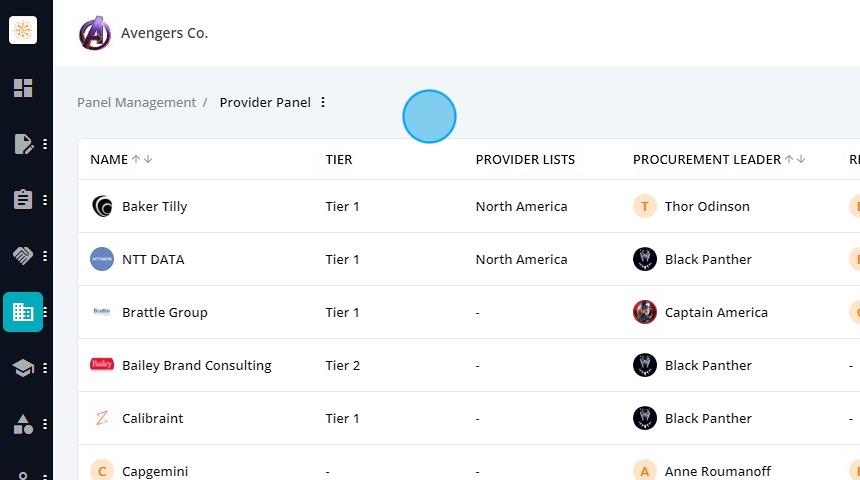
Task: Select Anne Roumanoff procurement leader
Action: (x=718, y=471)
